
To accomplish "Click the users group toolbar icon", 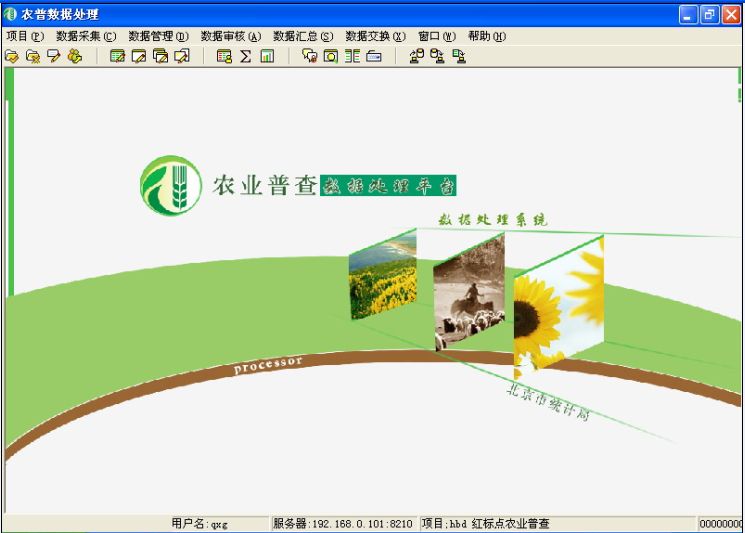I will click(x=75, y=57).
